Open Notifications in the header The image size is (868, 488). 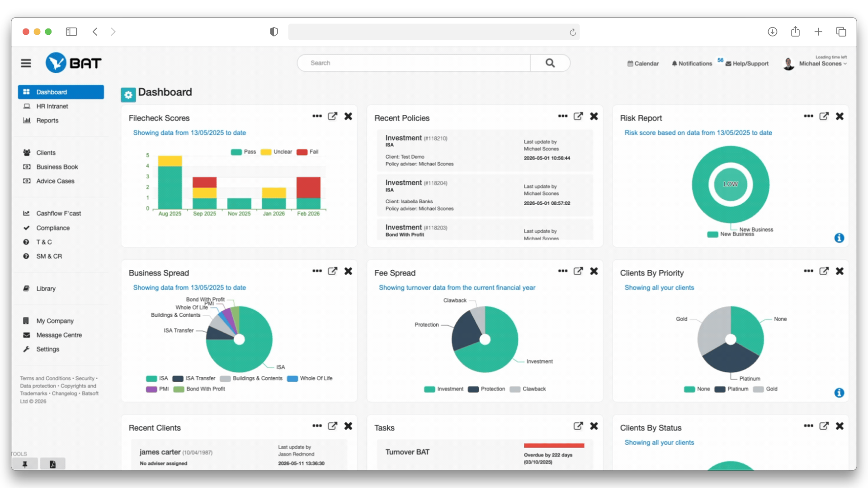pyautogui.click(x=692, y=64)
